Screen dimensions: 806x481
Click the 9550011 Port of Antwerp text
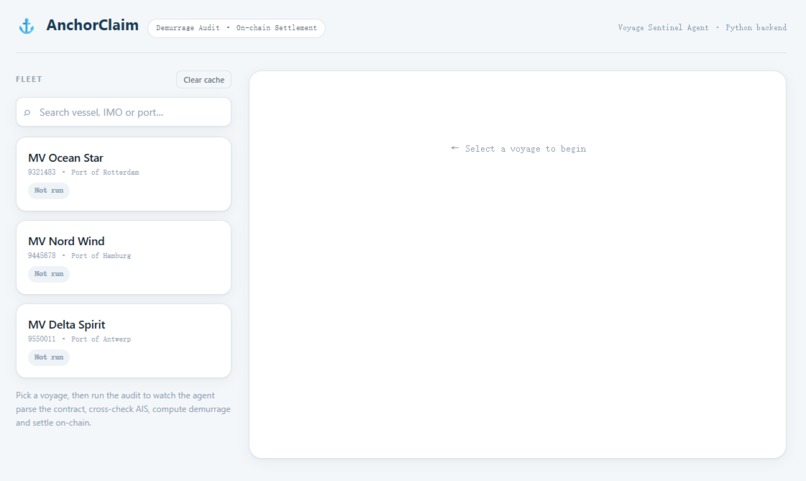[79, 339]
